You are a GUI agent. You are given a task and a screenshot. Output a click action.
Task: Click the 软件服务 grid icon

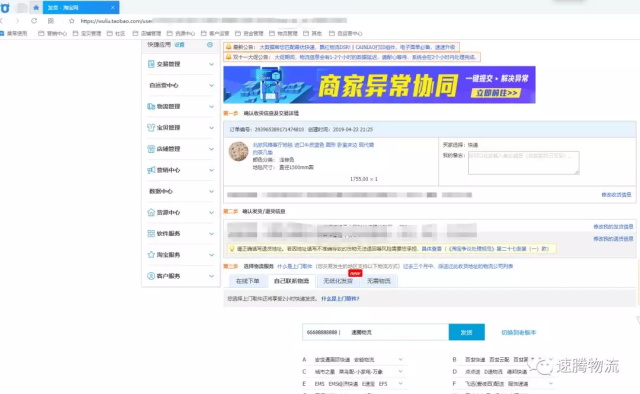[x=151, y=234]
